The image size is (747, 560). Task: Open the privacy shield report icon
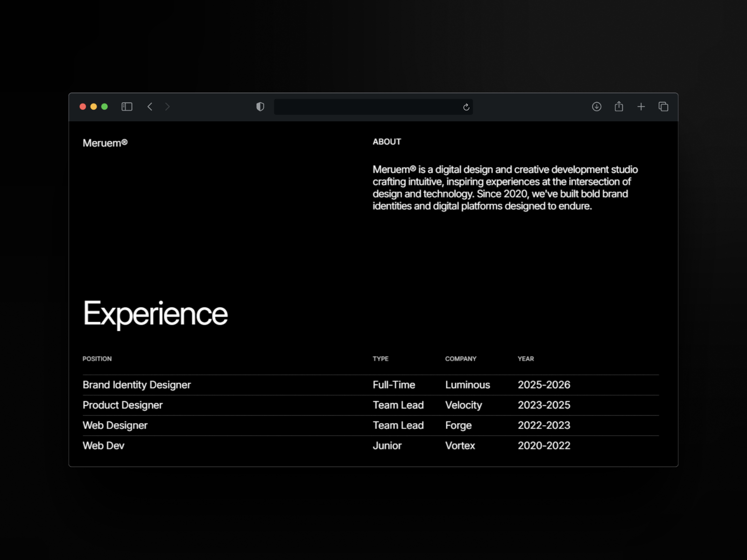(x=261, y=107)
